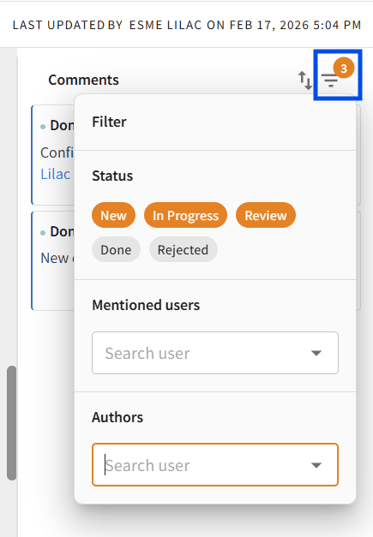Enable the Rejected status filter

(x=183, y=250)
